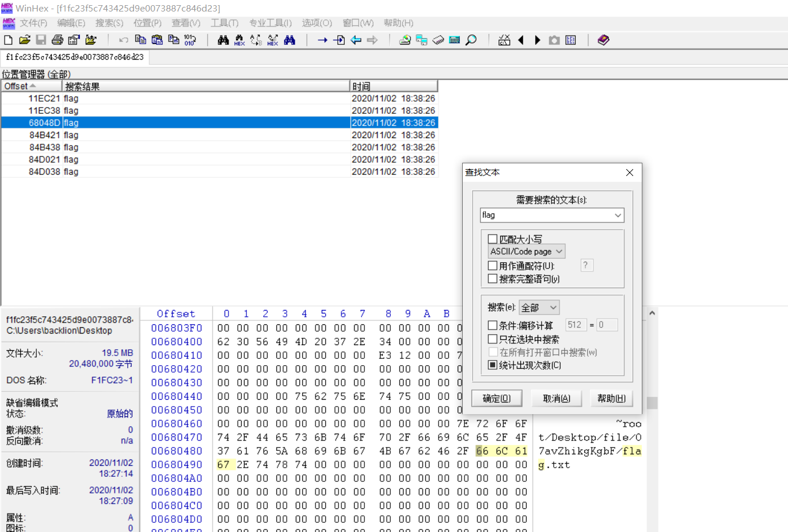Click the blue Back arrow icon
Screen dimensions: 788x532
click(x=356, y=40)
